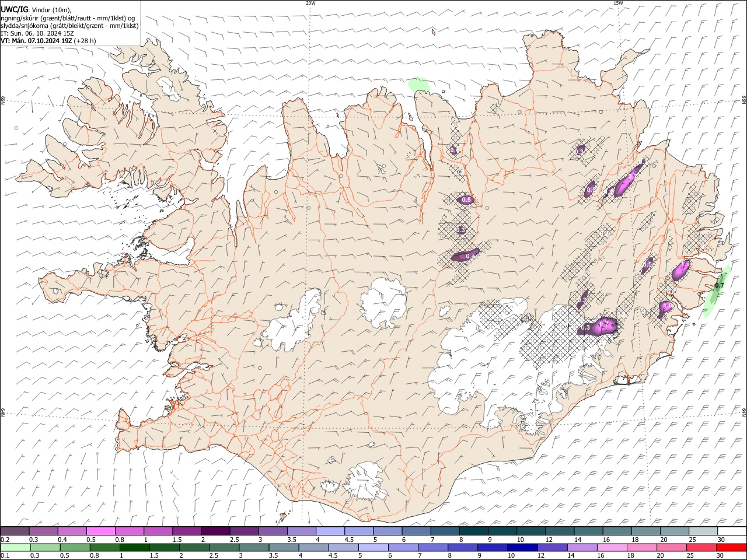Select the dark teal swatch labeled 8 in snow scale
Viewport: 747px width, 560px height.
pos(473,531)
